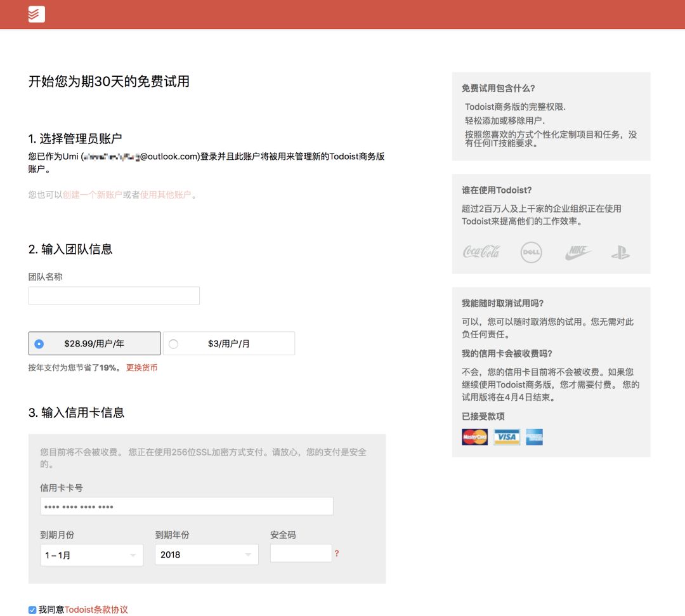
Task: Open the Todoist条款协议 link
Action: point(96,610)
